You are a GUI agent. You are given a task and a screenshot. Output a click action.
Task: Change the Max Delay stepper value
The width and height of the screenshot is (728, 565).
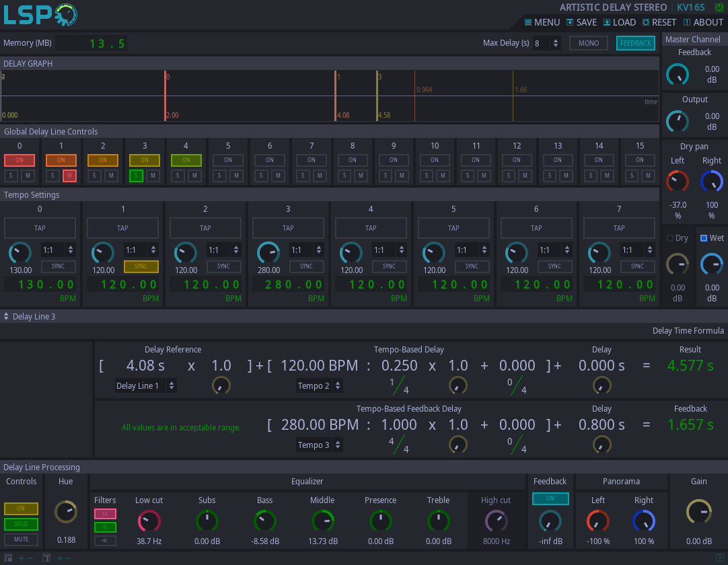tap(555, 43)
